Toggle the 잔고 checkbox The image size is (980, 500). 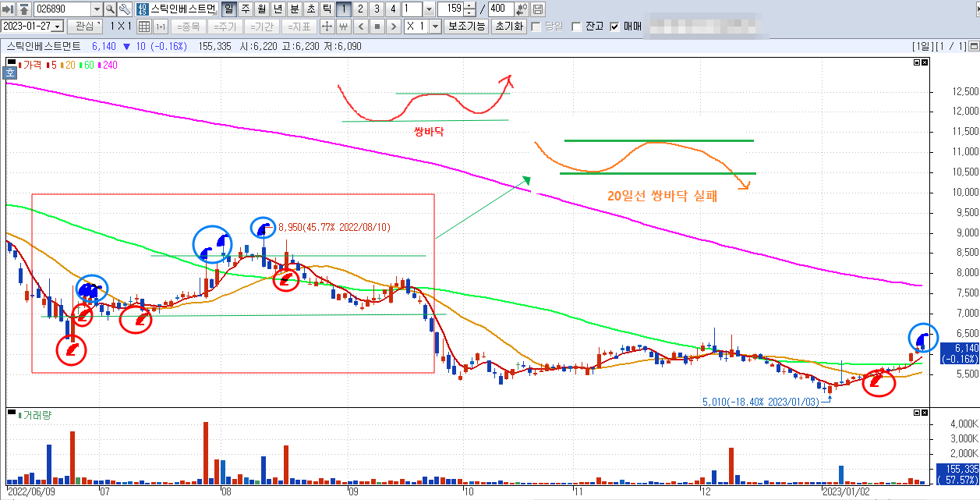576,27
